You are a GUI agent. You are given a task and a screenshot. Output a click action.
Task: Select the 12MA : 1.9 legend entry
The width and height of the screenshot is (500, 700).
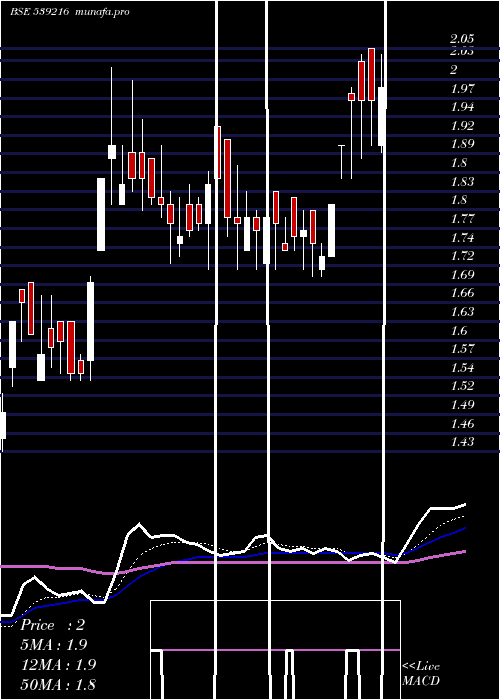[58, 665]
